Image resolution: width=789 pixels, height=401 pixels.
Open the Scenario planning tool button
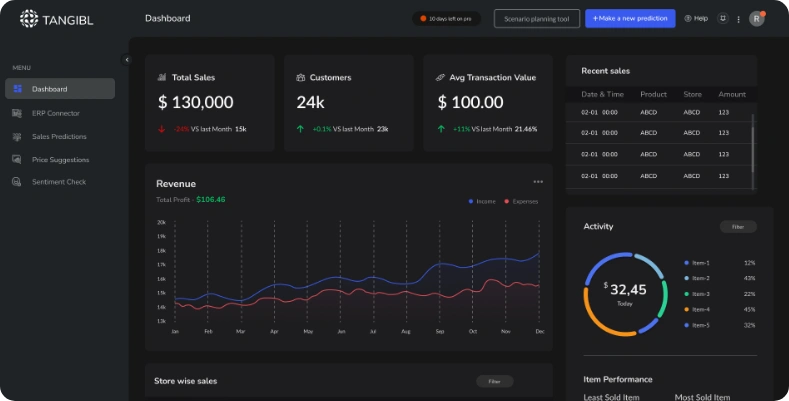[x=537, y=19]
